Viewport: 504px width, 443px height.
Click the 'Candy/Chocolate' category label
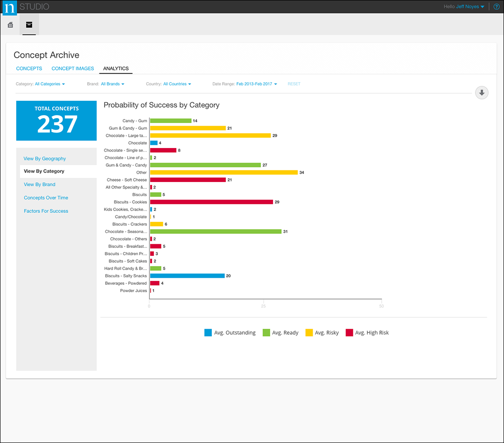pyautogui.click(x=131, y=217)
